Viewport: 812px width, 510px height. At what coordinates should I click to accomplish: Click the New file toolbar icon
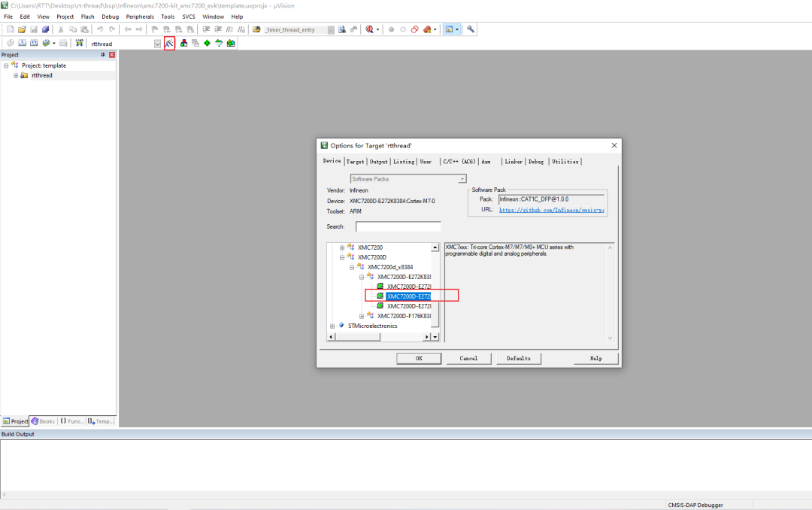tap(11, 29)
